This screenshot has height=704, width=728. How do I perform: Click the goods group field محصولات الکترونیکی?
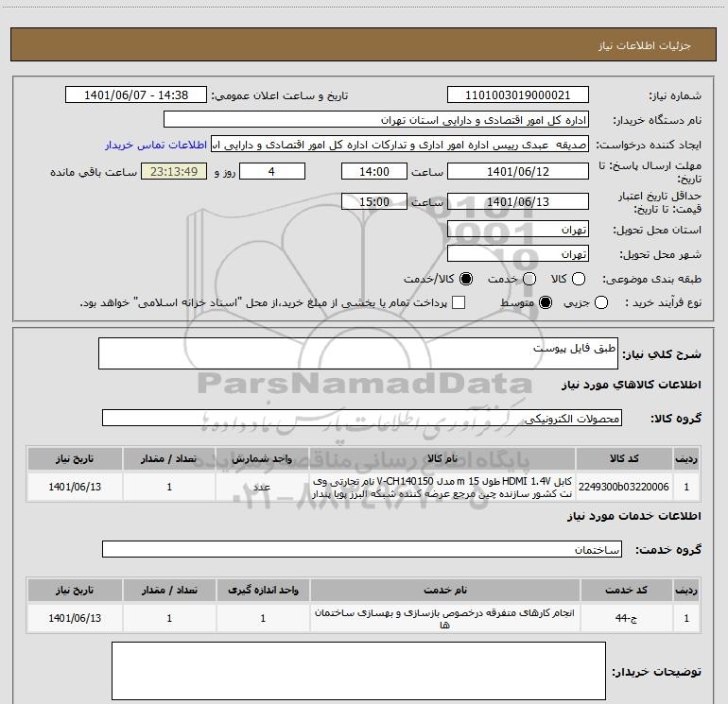(362, 418)
